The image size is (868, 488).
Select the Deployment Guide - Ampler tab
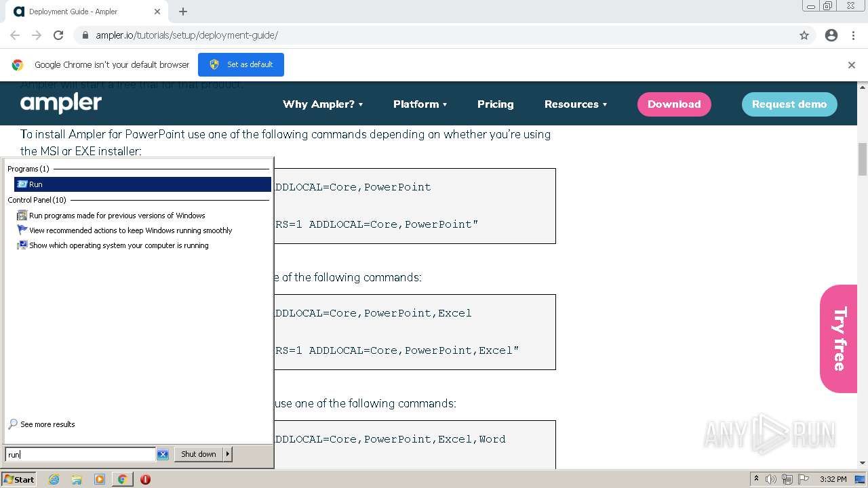(x=87, y=12)
